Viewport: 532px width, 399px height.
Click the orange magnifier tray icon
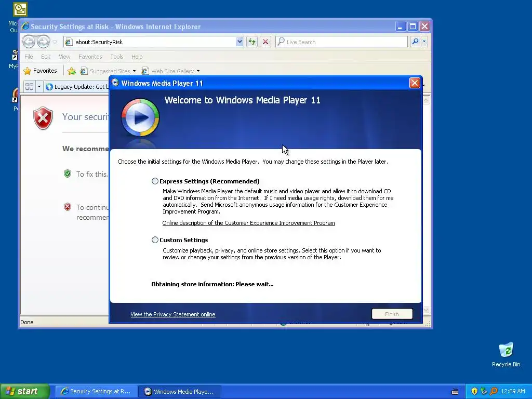coord(494,391)
